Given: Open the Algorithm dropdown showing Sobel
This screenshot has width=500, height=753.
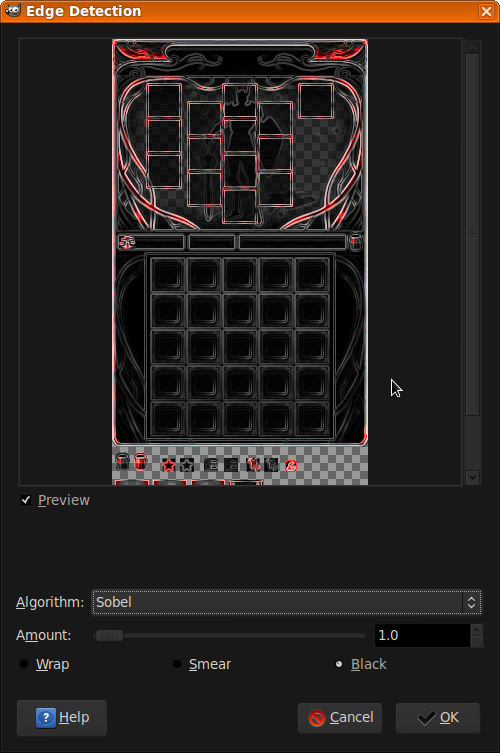Looking at the screenshot, I should point(286,602).
